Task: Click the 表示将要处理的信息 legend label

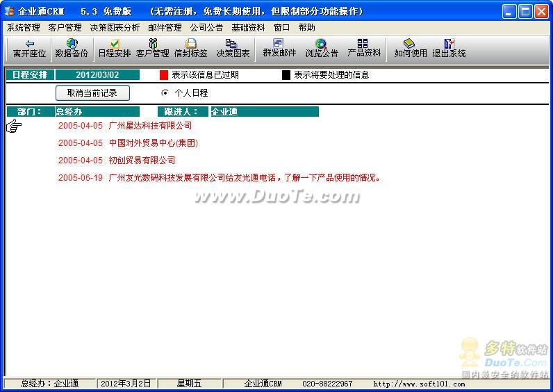Action: coord(331,75)
